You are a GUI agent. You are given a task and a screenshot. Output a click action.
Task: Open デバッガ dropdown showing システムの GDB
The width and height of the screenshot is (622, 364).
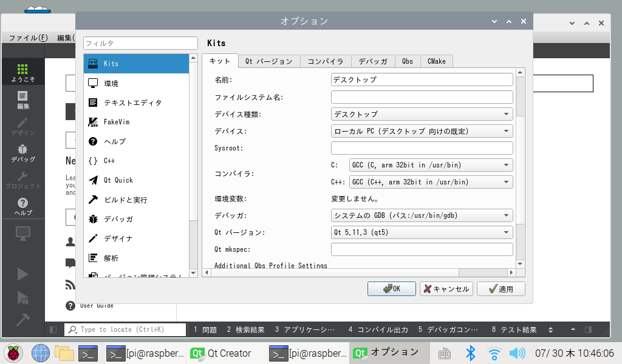pyautogui.click(x=422, y=215)
